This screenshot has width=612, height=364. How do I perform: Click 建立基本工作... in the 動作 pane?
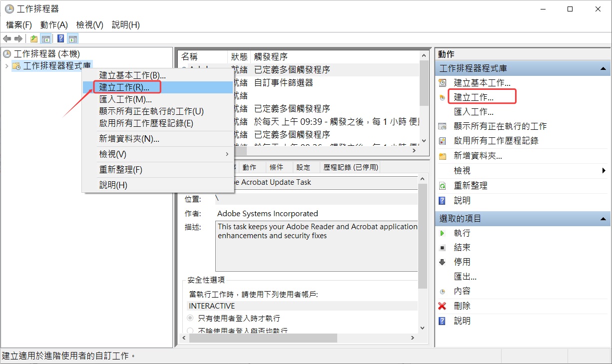[x=482, y=83]
